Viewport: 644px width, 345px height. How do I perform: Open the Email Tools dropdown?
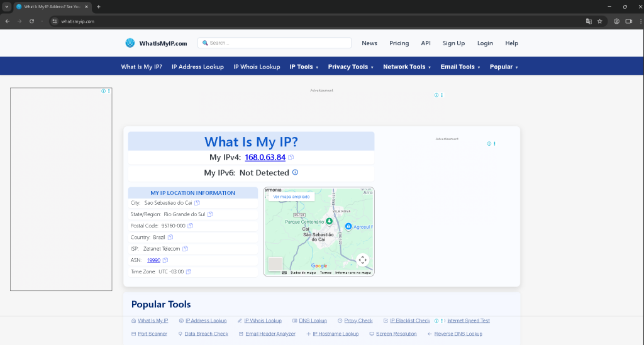tap(460, 67)
